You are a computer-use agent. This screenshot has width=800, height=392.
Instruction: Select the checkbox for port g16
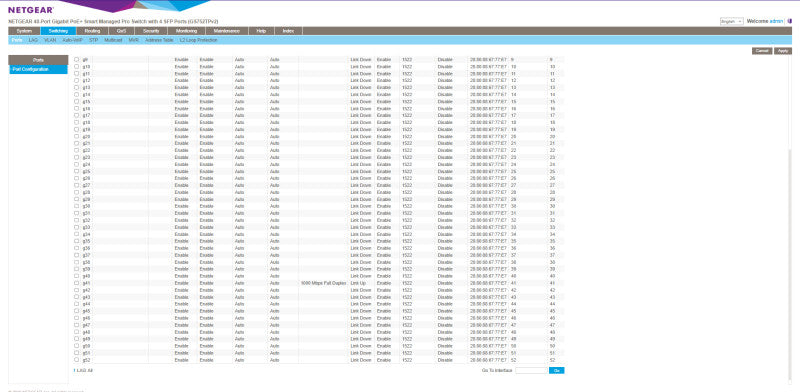(x=77, y=109)
